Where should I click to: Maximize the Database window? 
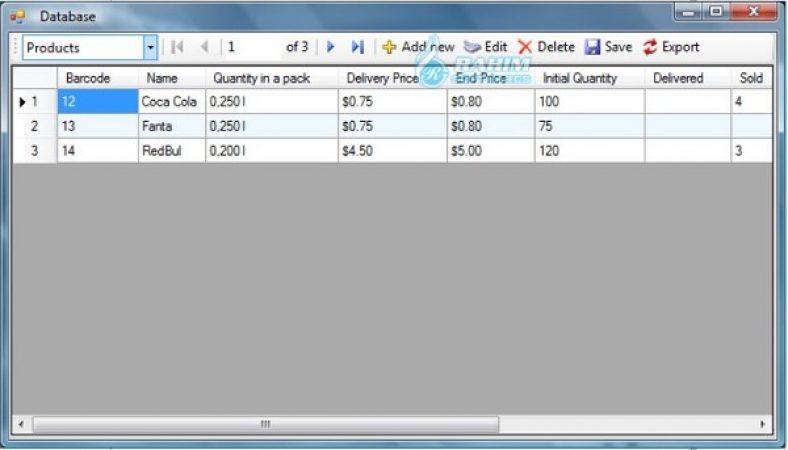716,12
